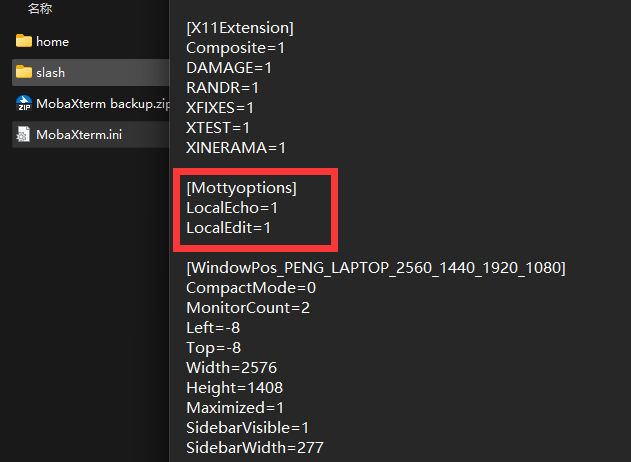Screen dimensions: 631x462
Task: Click the [X11Extension] section header line
Action: [240, 28]
